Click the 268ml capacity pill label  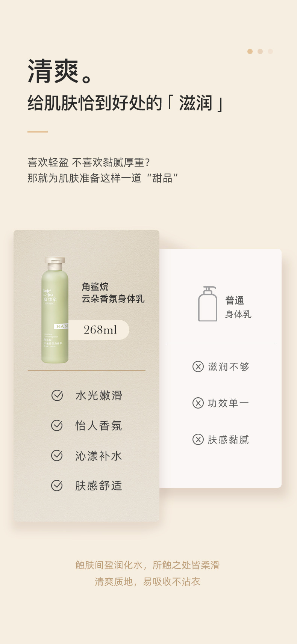pos(98,330)
